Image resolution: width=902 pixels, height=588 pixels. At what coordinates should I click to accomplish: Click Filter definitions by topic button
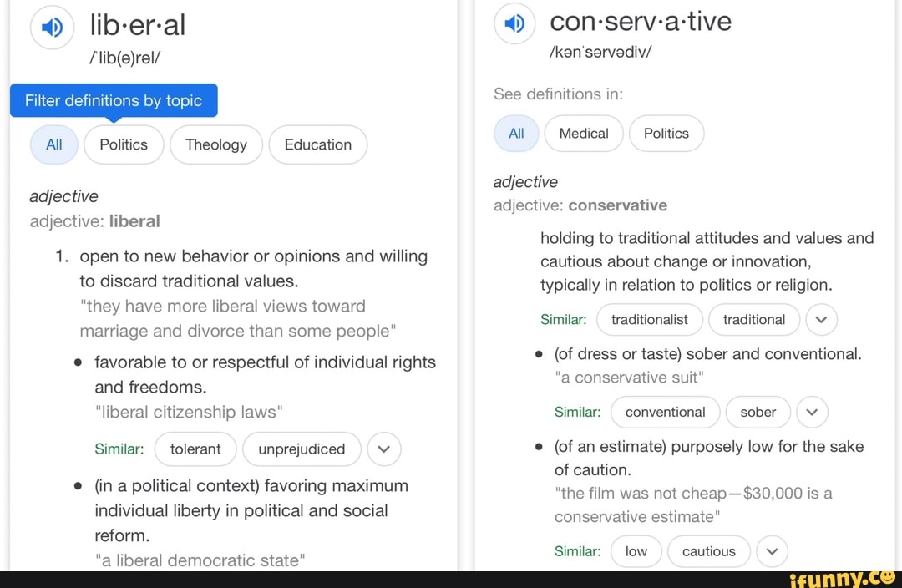click(114, 100)
